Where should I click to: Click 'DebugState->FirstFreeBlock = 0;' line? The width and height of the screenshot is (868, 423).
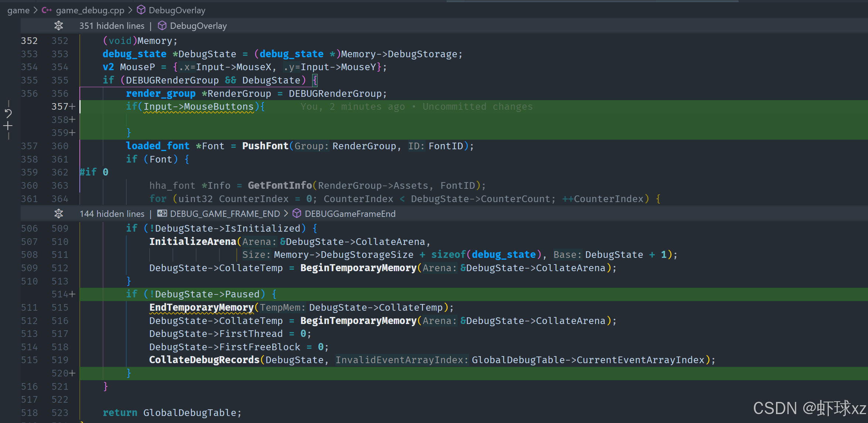click(x=239, y=347)
